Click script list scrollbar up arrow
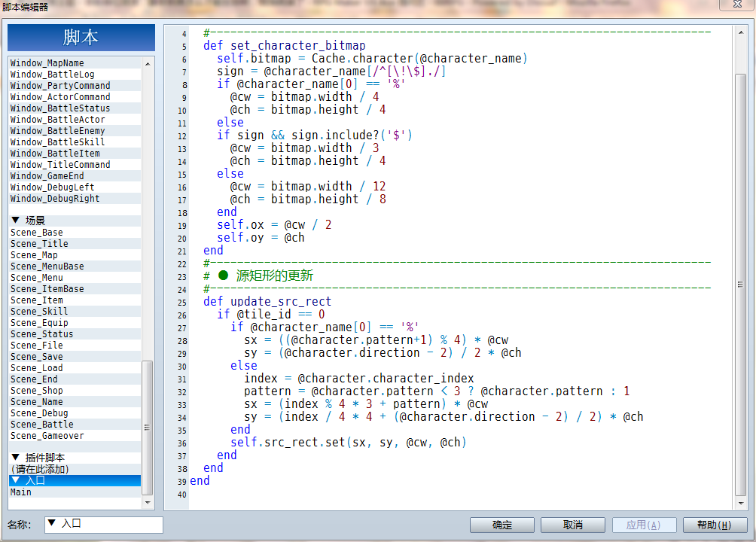The width and height of the screenshot is (756, 542). point(148,64)
